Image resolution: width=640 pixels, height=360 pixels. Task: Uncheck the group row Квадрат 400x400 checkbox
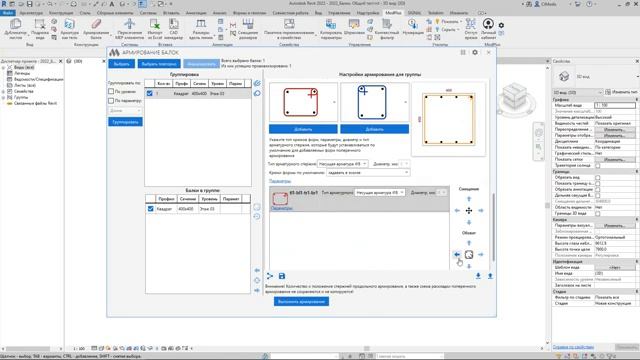point(150,93)
